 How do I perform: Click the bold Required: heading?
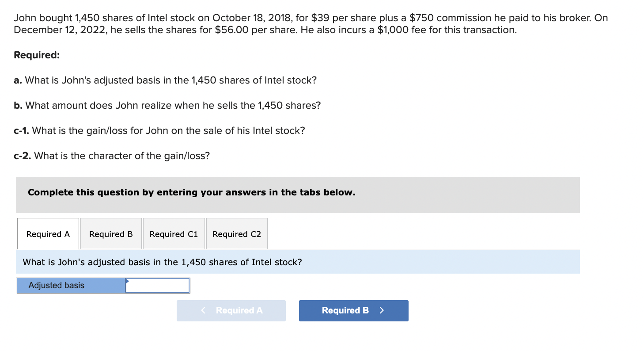pos(37,55)
